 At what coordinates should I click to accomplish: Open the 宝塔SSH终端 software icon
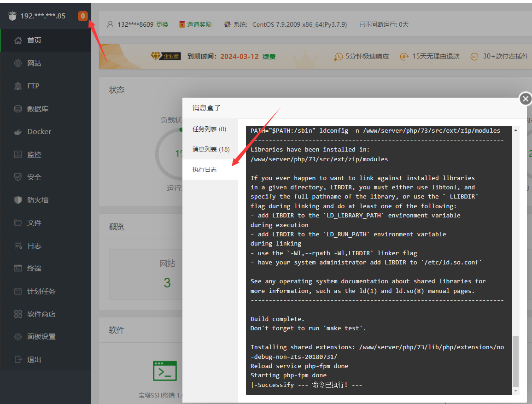(x=165, y=371)
